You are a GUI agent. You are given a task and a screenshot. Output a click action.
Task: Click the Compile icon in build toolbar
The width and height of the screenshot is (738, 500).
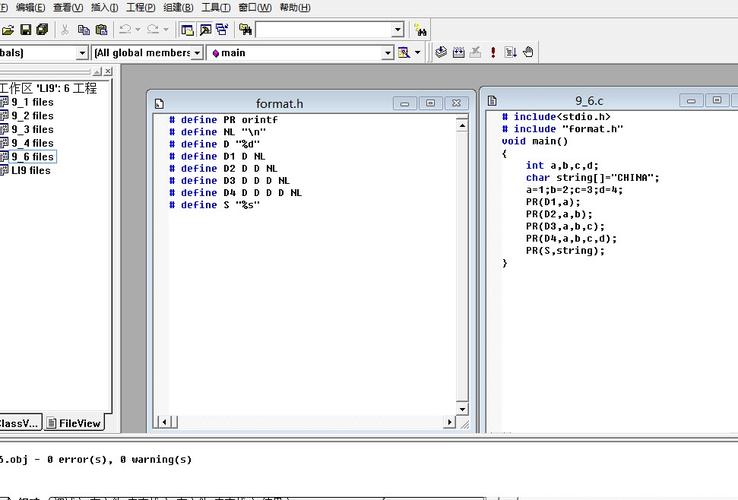(441, 52)
